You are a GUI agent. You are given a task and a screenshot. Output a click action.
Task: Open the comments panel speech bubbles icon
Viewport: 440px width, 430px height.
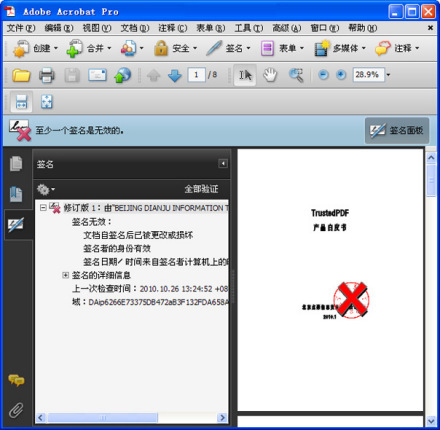coord(16,380)
